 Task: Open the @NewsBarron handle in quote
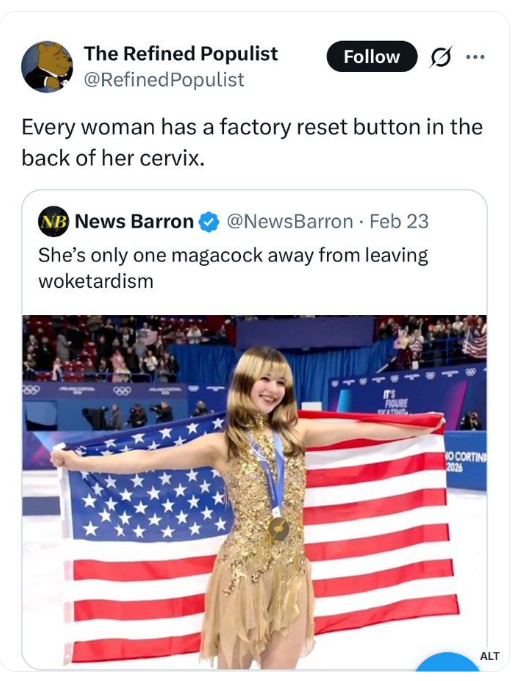[x=289, y=221]
